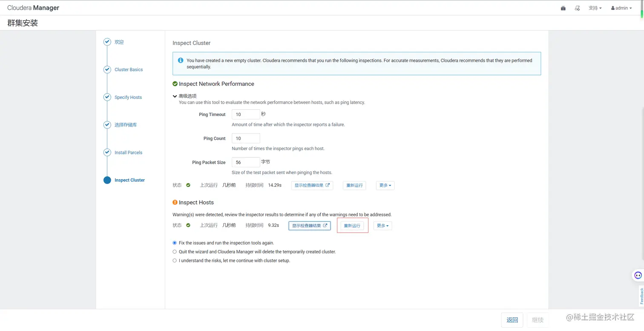Click the 欢迎 step checkmark circle
This screenshot has width=644, height=331.
click(x=107, y=42)
